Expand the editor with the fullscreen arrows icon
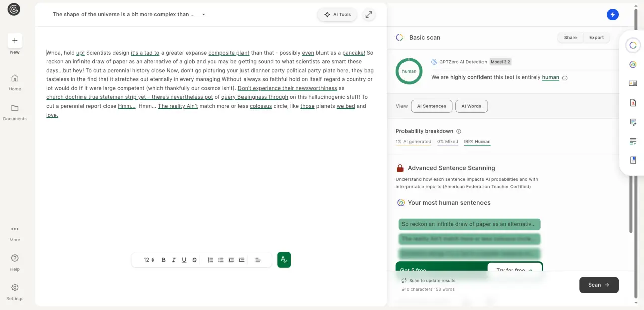Screen dimensions: 644x310 pyautogui.click(x=369, y=15)
